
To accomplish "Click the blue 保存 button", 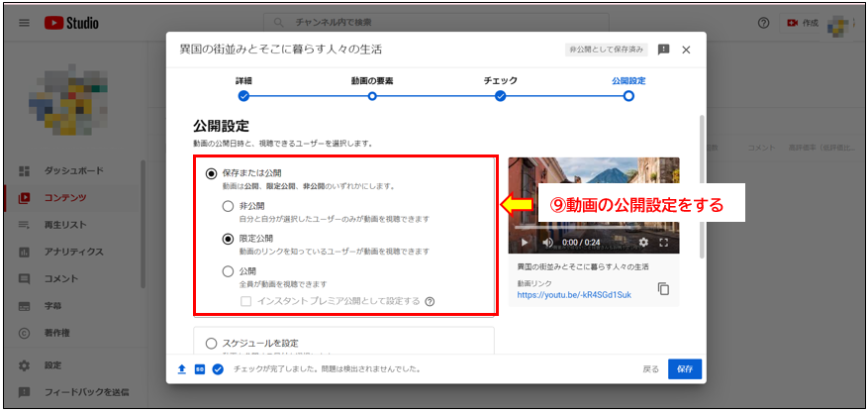I will pos(685,369).
